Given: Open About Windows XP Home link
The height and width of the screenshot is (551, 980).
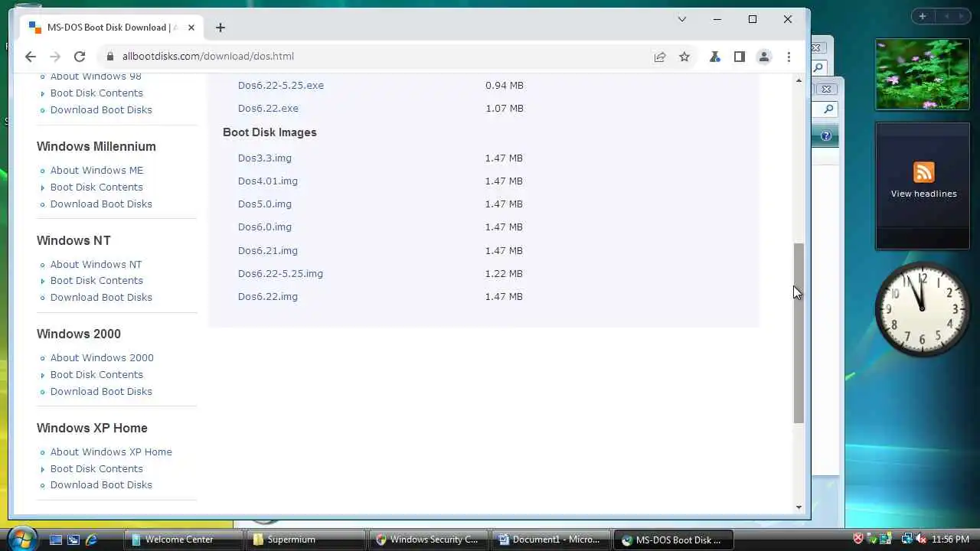Looking at the screenshot, I should (111, 452).
